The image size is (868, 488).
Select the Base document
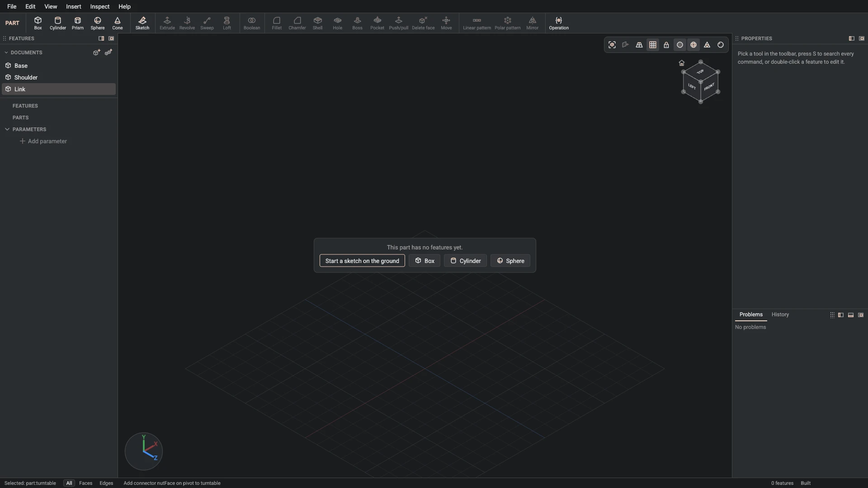pos(59,66)
